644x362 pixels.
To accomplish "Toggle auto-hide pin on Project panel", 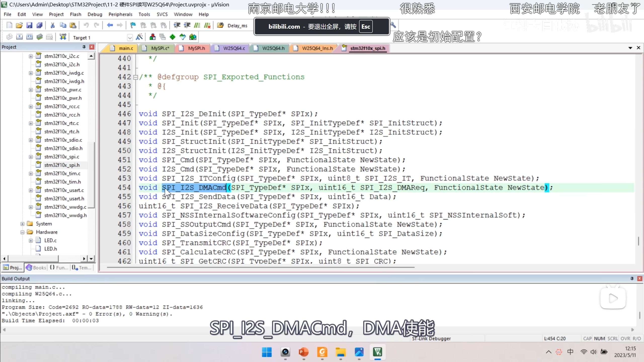I will tap(84, 47).
